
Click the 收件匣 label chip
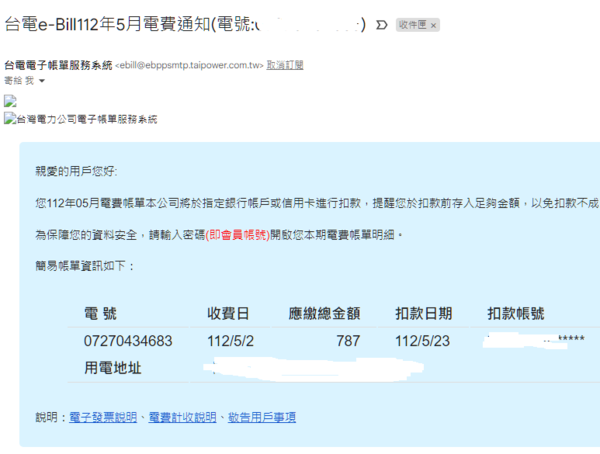[x=411, y=24]
